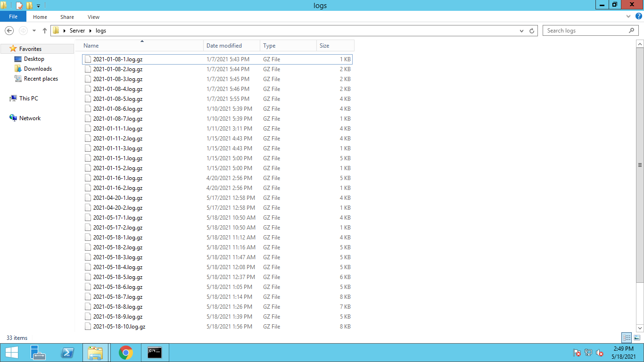The width and height of the screenshot is (644, 362).
Task: Select the file 2021-05-18-9.log.gz
Action: click(217, 317)
